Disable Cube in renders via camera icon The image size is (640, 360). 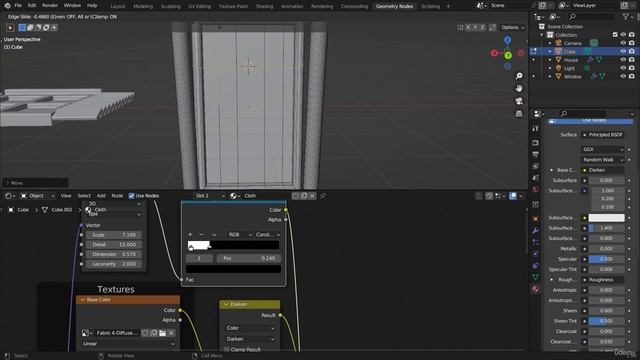click(x=632, y=51)
